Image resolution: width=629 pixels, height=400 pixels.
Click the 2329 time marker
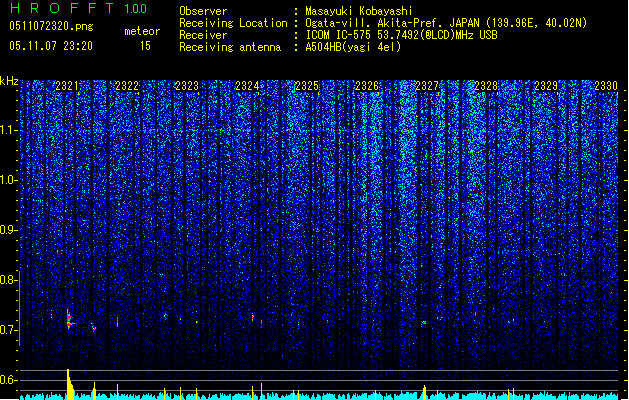(546, 86)
